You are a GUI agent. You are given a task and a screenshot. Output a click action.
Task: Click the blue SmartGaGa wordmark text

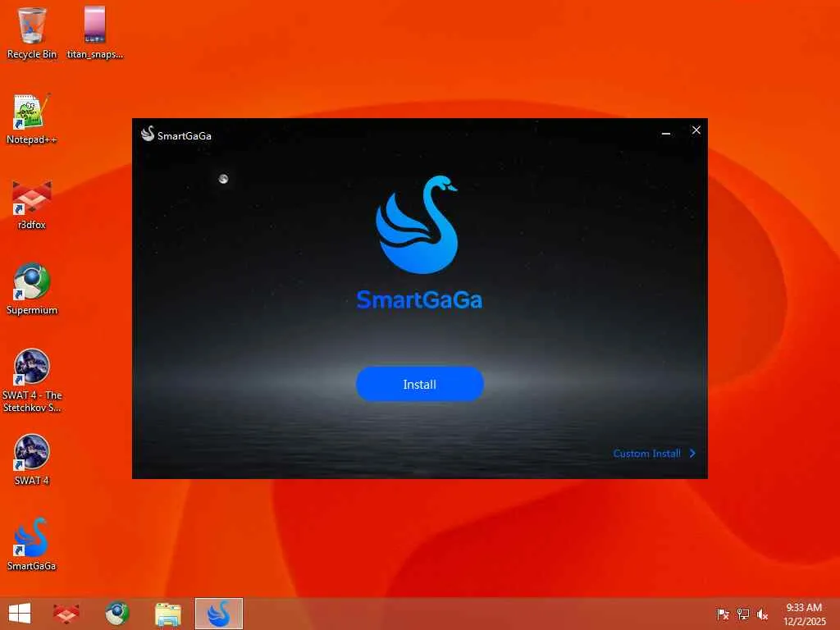[419, 299]
